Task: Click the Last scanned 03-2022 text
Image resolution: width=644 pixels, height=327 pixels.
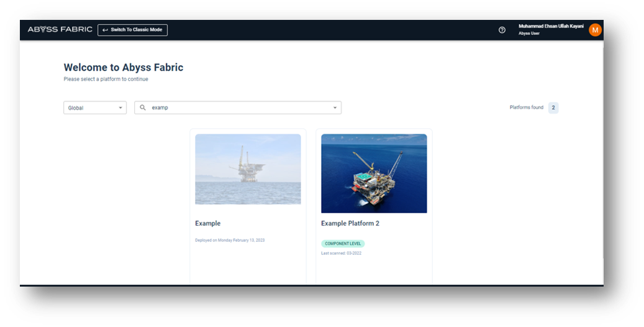Action: tap(341, 253)
